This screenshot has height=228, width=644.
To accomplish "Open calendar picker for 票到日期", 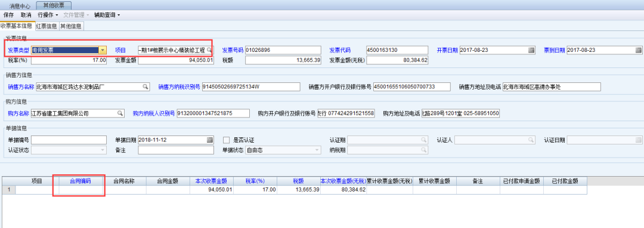I will (639, 50).
